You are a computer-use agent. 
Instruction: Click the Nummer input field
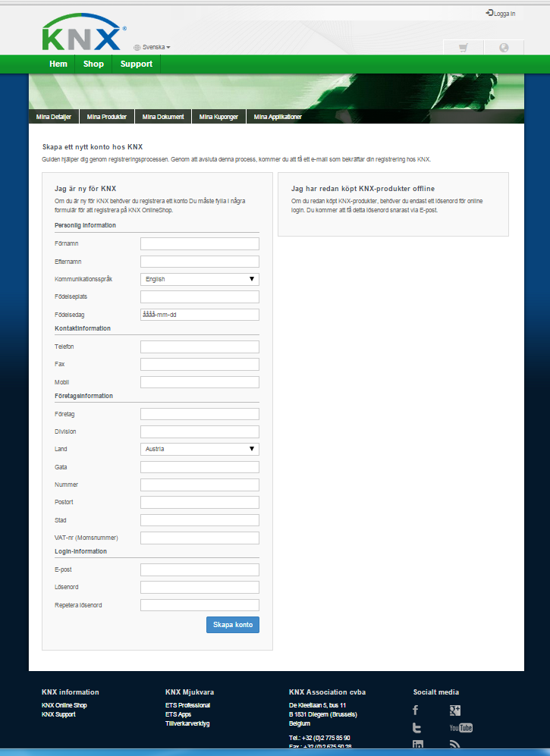click(200, 485)
